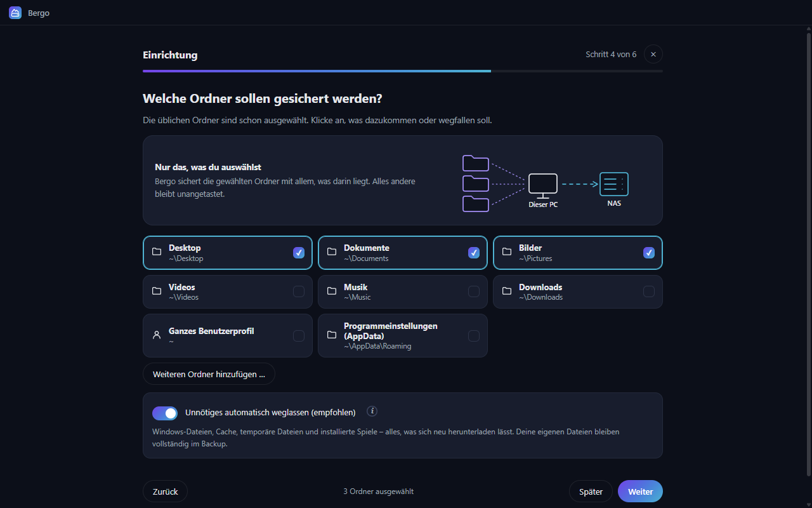The width and height of the screenshot is (812, 508).
Task: Check the Musik checkbox
Action: point(474,291)
